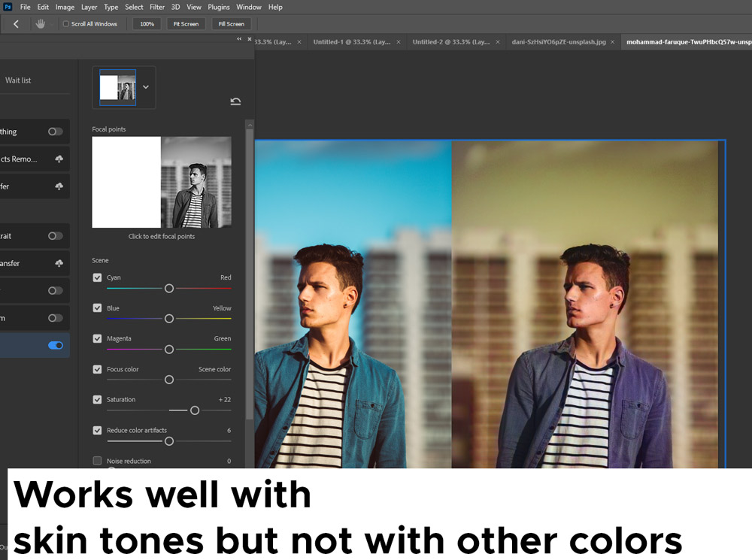Adjust Focus color-Scene color slider handle

(x=168, y=380)
